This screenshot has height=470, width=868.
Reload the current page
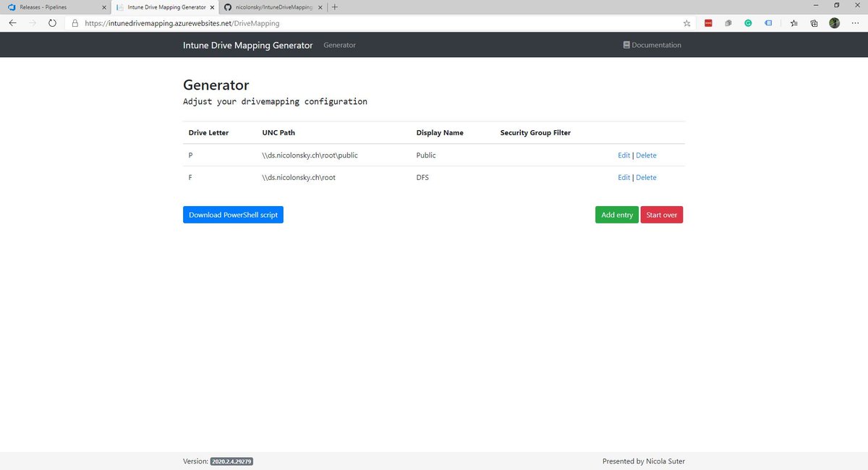pos(52,23)
